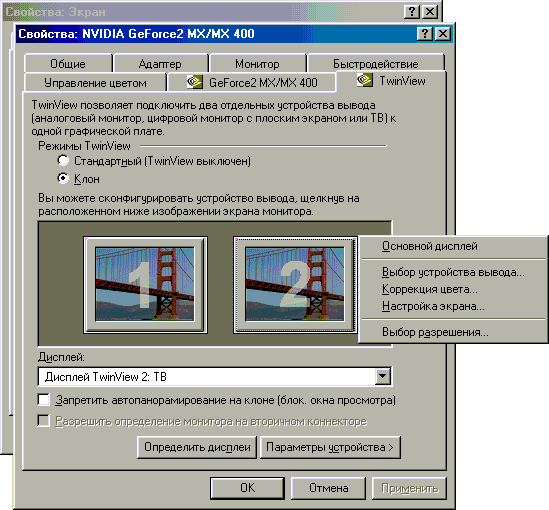549x510 pixels.
Task: Close the NVIDIA GeForce2 properties dialog
Action: [x=443, y=34]
